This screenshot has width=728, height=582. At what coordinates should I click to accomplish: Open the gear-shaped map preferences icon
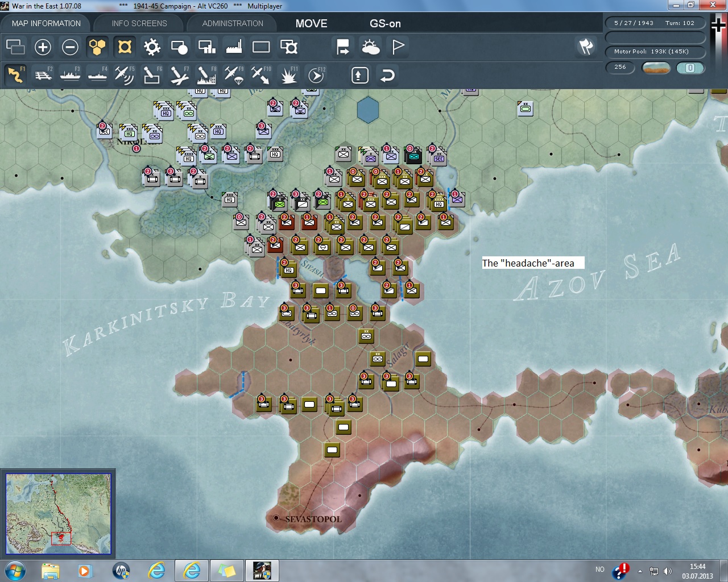[152, 47]
